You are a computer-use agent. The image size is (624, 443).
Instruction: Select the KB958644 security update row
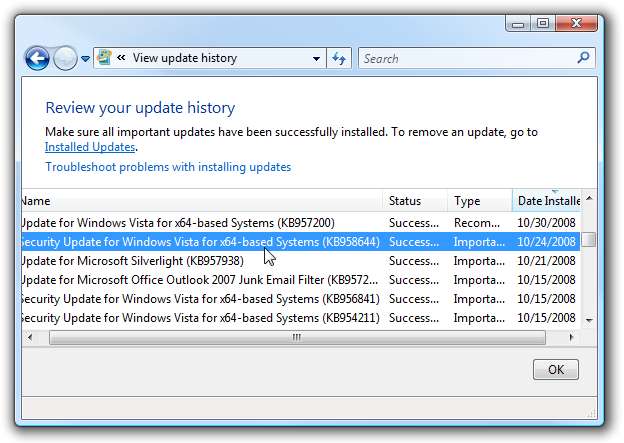pyautogui.click(x=301, y=242)
